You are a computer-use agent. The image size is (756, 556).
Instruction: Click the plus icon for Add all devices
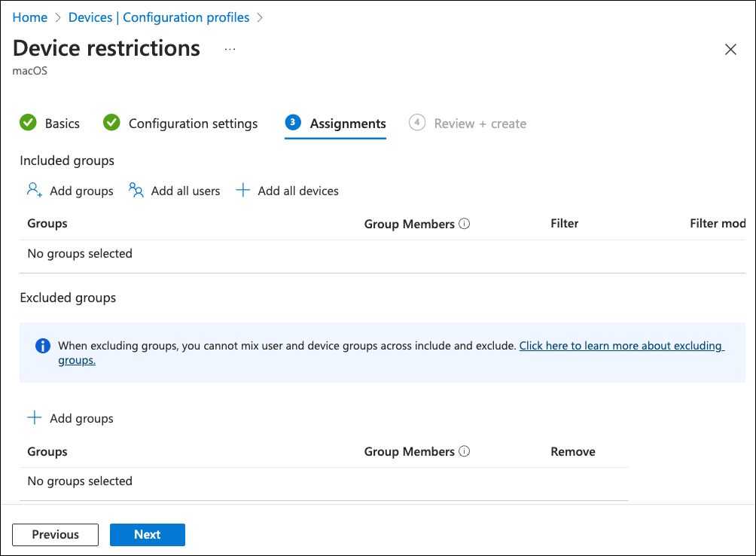pos(242,191)
